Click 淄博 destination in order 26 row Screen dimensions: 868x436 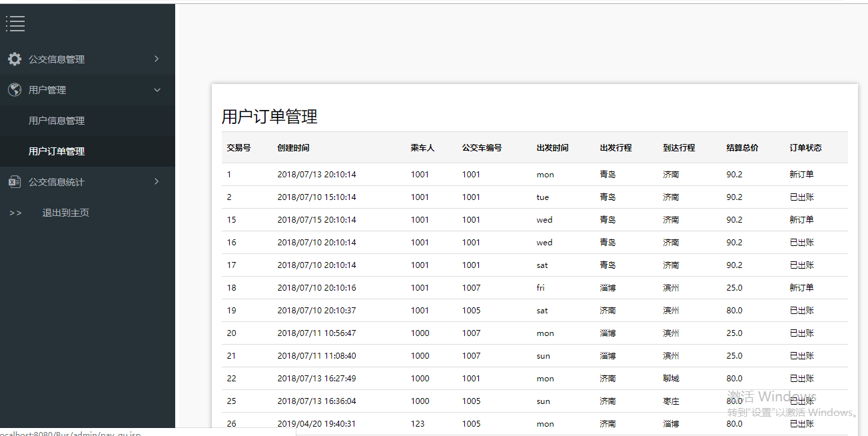pos(671,424)
